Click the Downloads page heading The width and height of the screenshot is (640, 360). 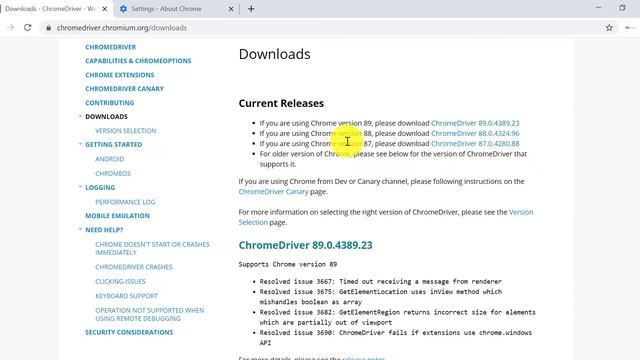click(274, 54)
